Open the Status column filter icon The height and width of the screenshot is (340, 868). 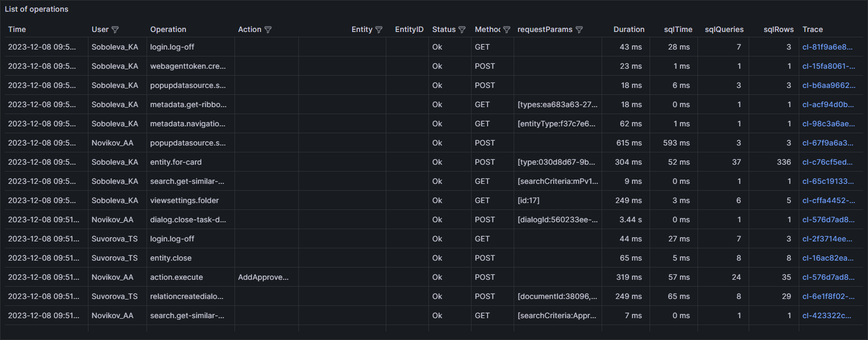[x=462, y=30]
